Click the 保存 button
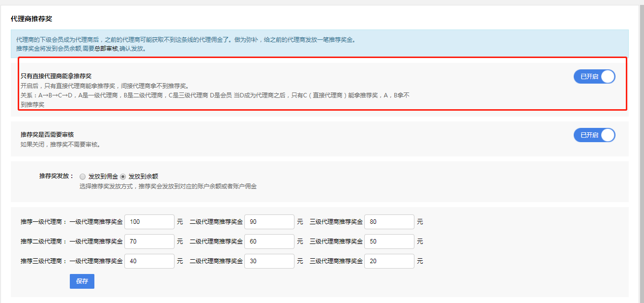Image resolution: width=644 pixels, height=303 pixels. pyautogui.click(x=82, y=281)
